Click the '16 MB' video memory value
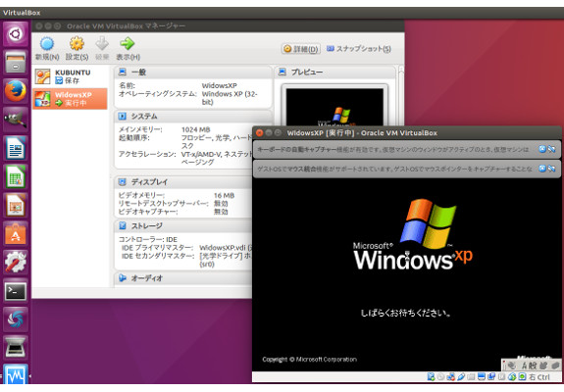 click(x=224, y=195)
